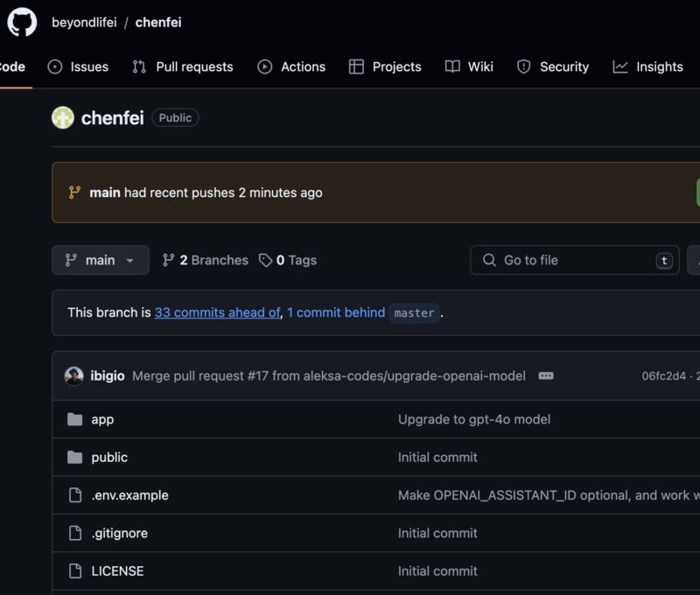This screenshot has height=595, width=700.
Task: Open the GitHub home logo
Action: pyautogui.click(x=22, y=22)
